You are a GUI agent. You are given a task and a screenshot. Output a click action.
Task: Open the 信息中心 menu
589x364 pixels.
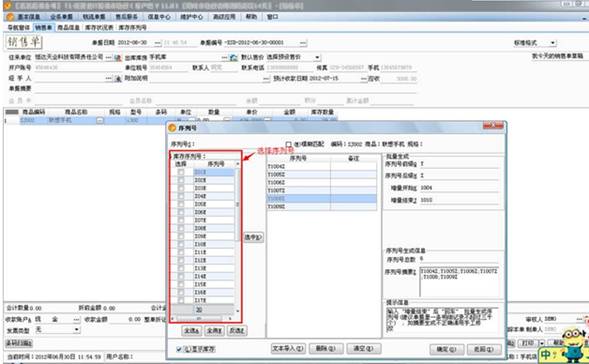[x=159, y=17]
